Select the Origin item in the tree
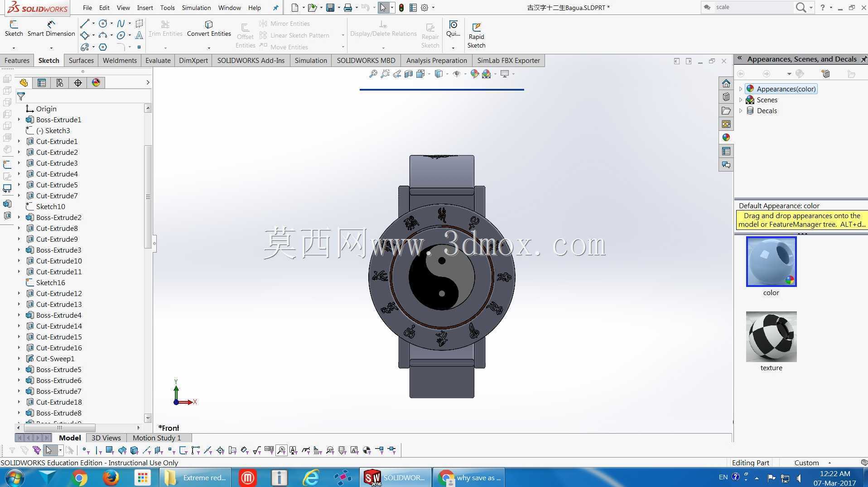Screen dimensions: 868x487 tap(46, 109)
